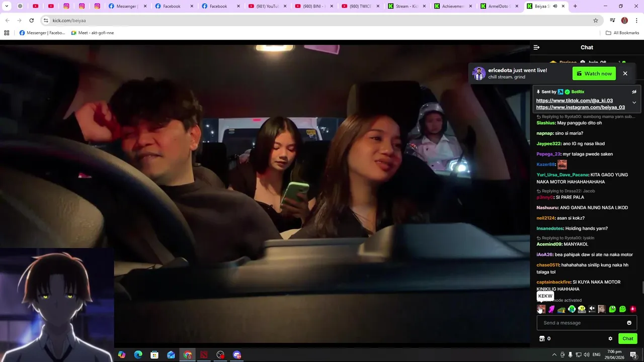Switch to the ArmelDoto tab

coord(500,6)
